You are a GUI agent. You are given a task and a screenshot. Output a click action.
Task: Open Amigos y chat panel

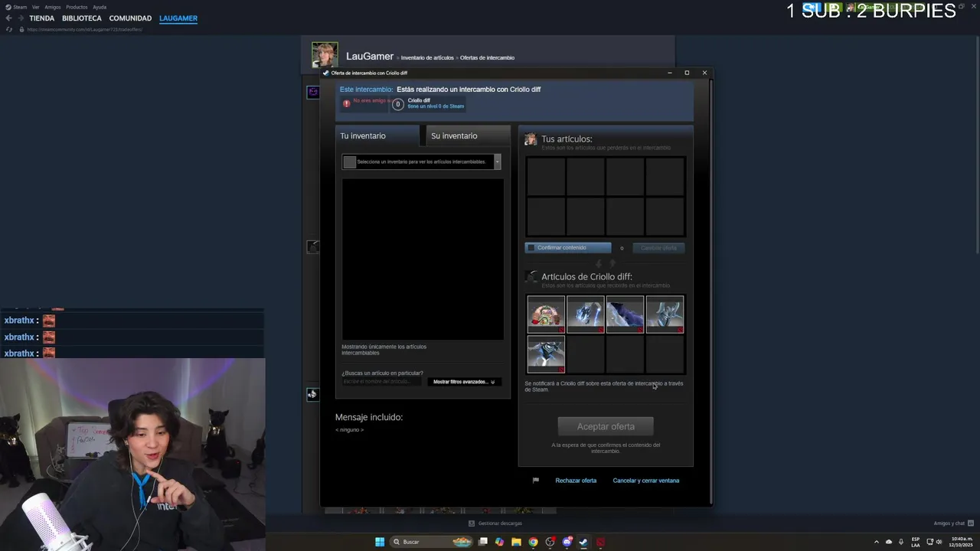tap(952, 523)
